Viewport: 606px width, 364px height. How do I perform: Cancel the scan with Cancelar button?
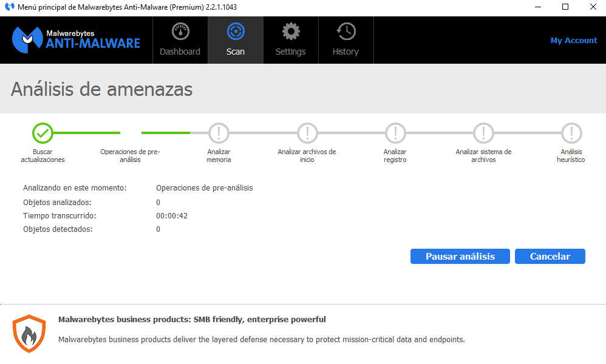point(550,256)
